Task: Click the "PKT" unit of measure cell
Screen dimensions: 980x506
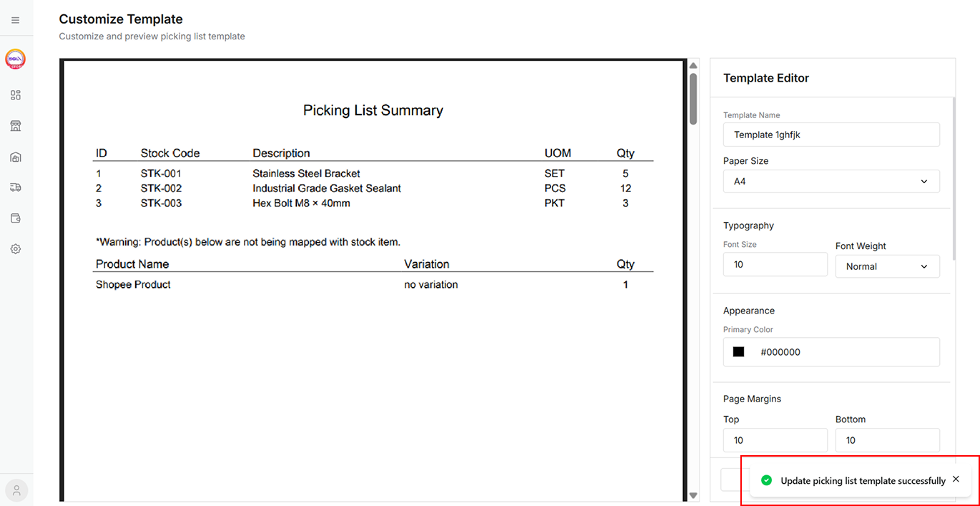Action: (554, 203)
